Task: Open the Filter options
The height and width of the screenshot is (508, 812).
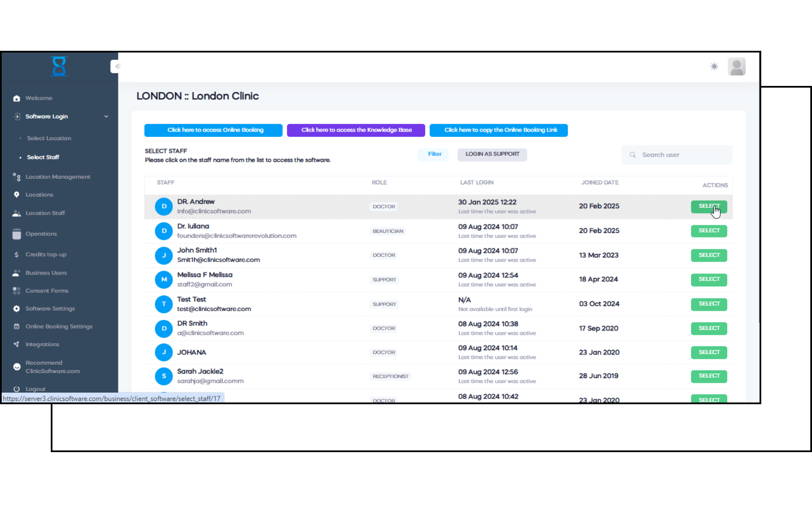Action: pyautogui.click(x=434, y=154)
